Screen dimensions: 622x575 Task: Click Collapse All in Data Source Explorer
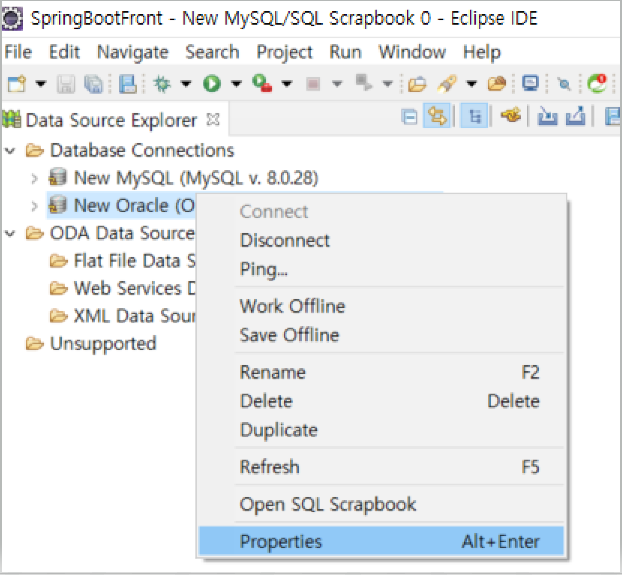(x=409, y=117)
